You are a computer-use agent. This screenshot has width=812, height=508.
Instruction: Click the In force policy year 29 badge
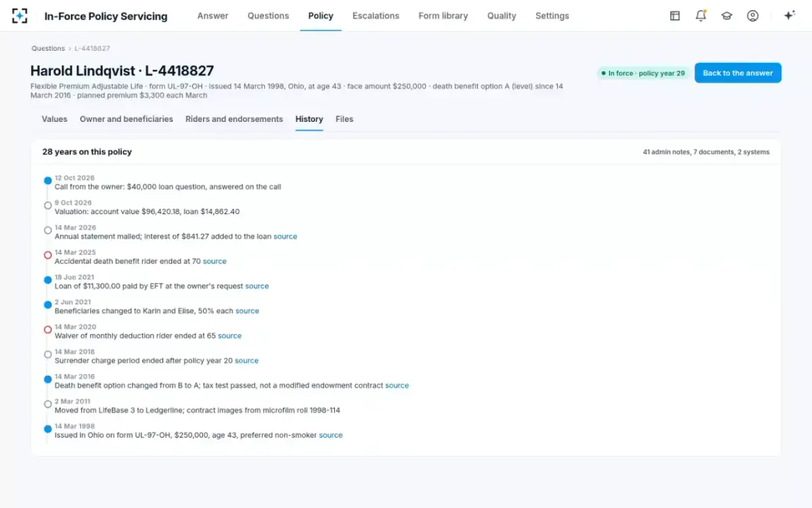(x=643, y=73)
